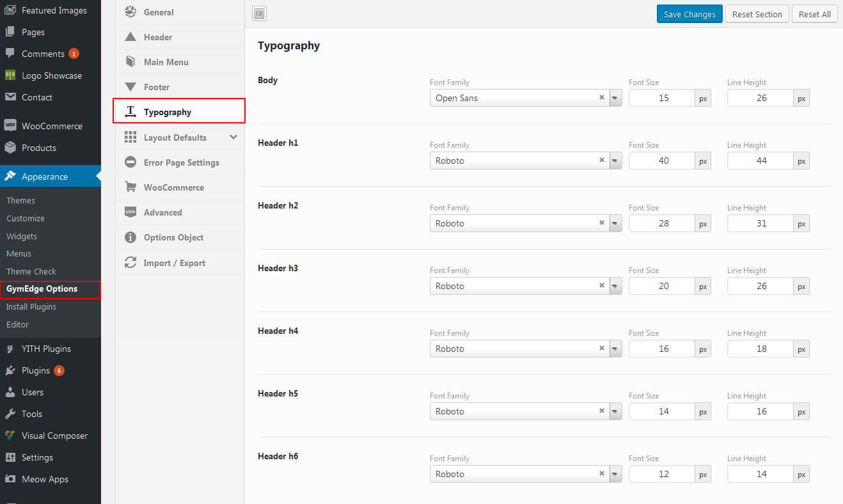Click the Body font size field showing 15

(x=663, y=98)
